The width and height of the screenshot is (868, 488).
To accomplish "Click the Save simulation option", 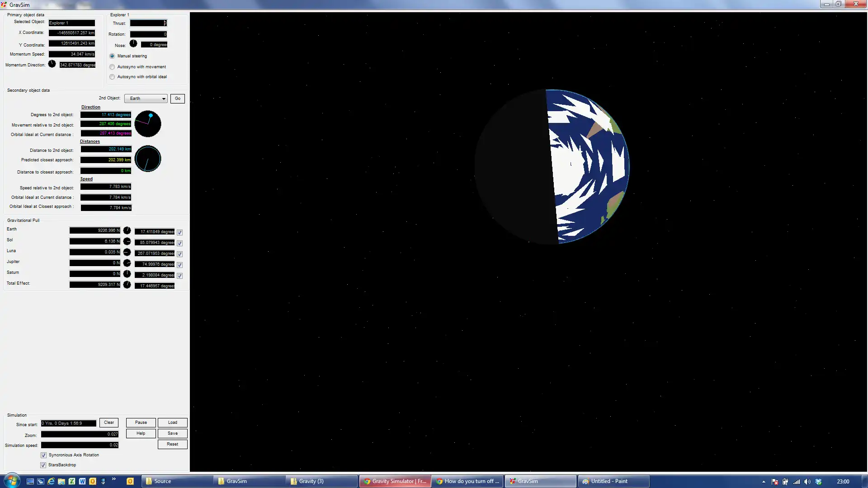I will click(173, 433).
